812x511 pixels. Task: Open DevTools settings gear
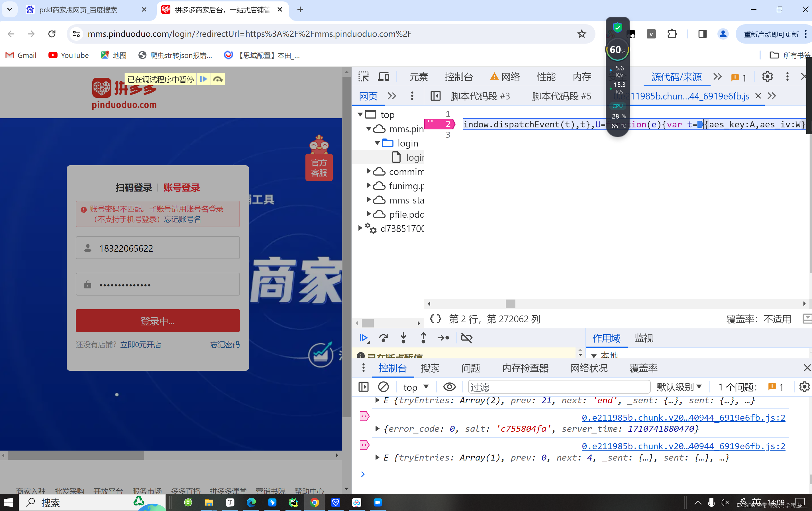coord(767,77)
